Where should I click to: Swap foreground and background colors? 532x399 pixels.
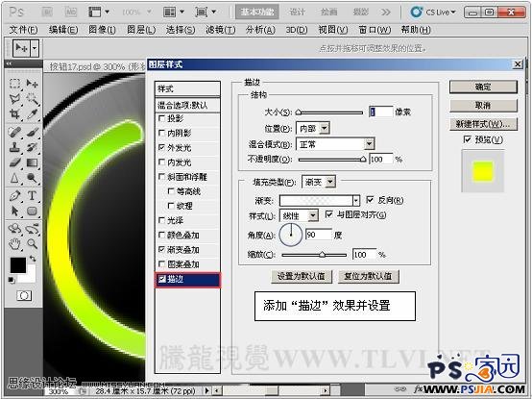[33, 259]
